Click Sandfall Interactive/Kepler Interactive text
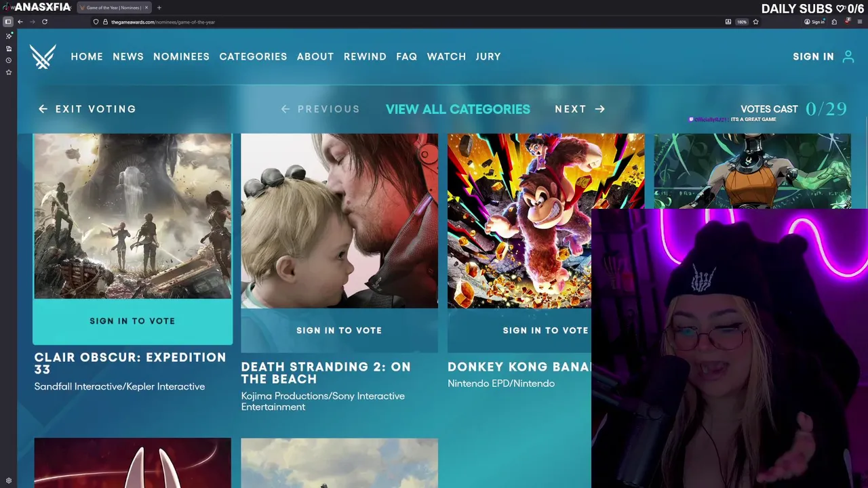Image resolution: width=868 pixels, height=488 pixels. [x=119, y=386]
